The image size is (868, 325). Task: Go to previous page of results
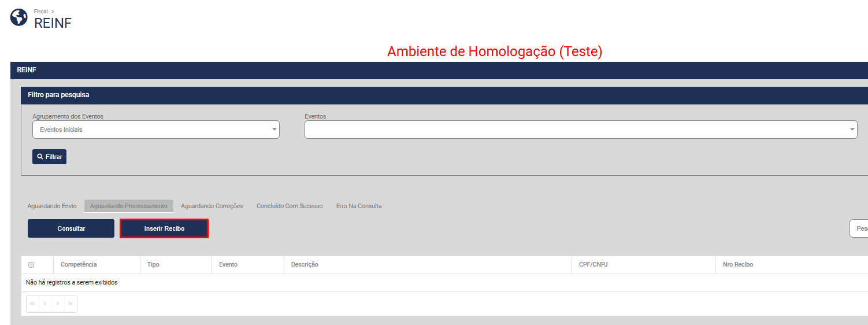tap(45, 304)
